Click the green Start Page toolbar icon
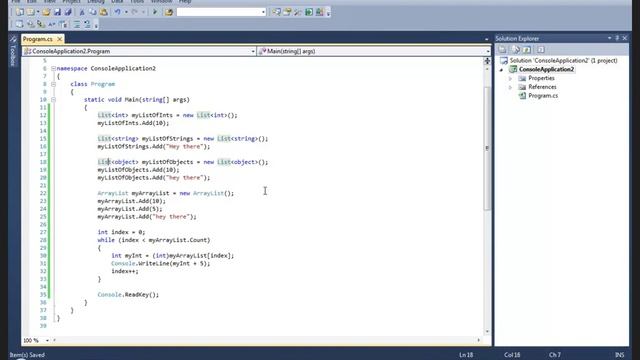The width and height of the screenshot is (640, 360). pyautogui.click(x=309, y=12)
